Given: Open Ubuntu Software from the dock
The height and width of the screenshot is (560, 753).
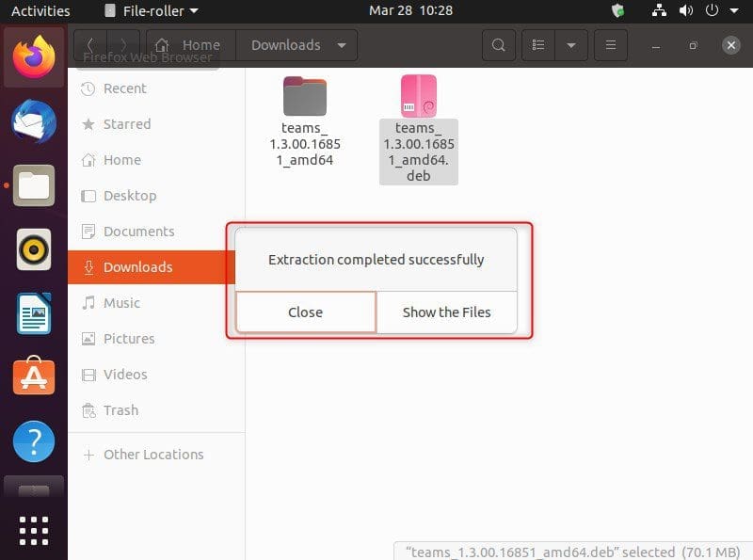Looking at the screenshot, I should click(34, 376).
